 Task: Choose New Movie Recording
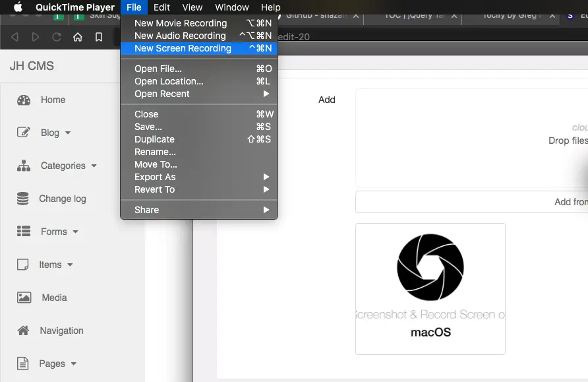pyautogui.click(x=199, y=23)
